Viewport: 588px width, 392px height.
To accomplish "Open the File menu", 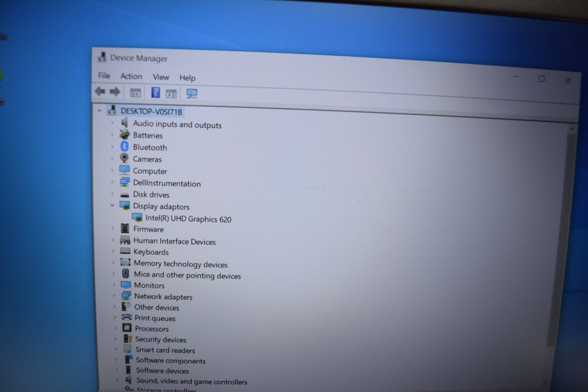I will coord(104,76).
